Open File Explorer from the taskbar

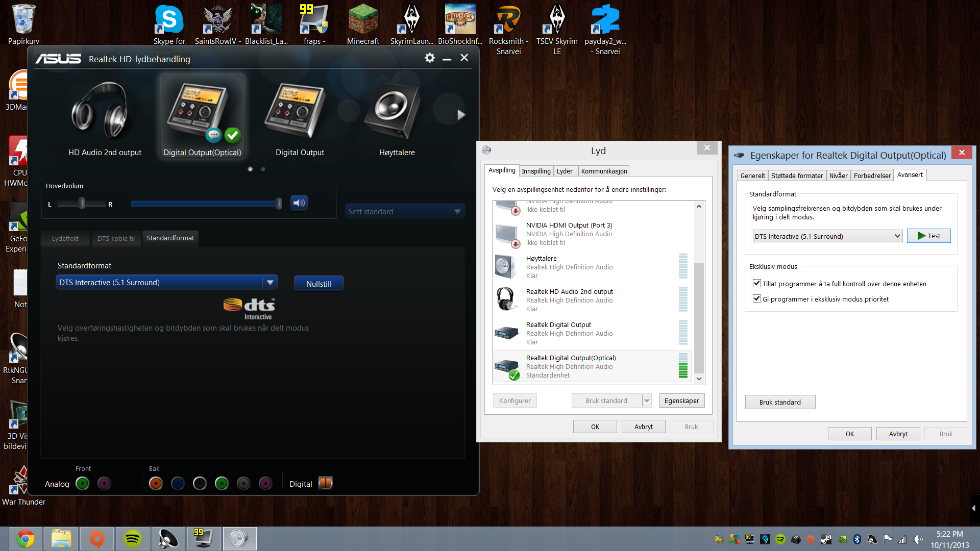[61, 539]
